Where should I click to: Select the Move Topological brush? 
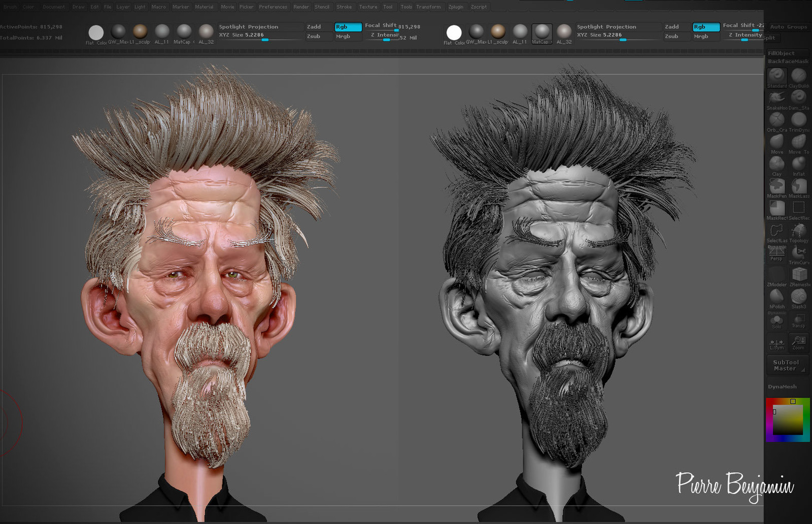tap(799, 144)
